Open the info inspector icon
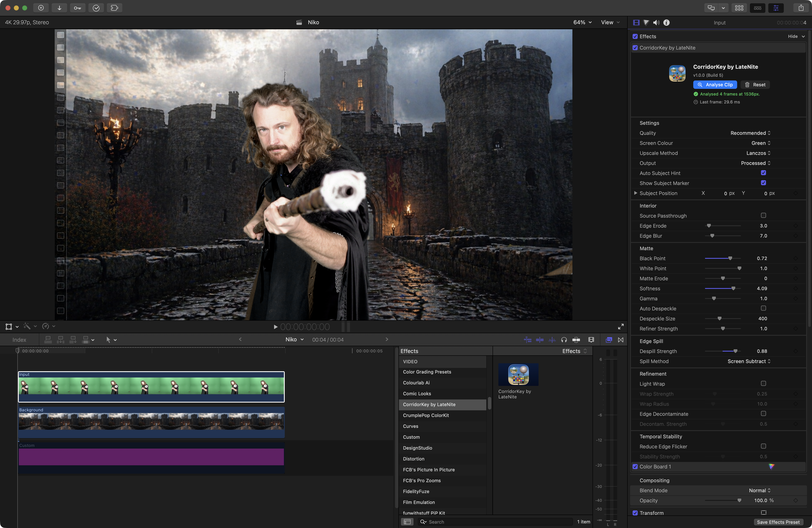The height and width of the screenshot is (528, 812). pos(666,23)
